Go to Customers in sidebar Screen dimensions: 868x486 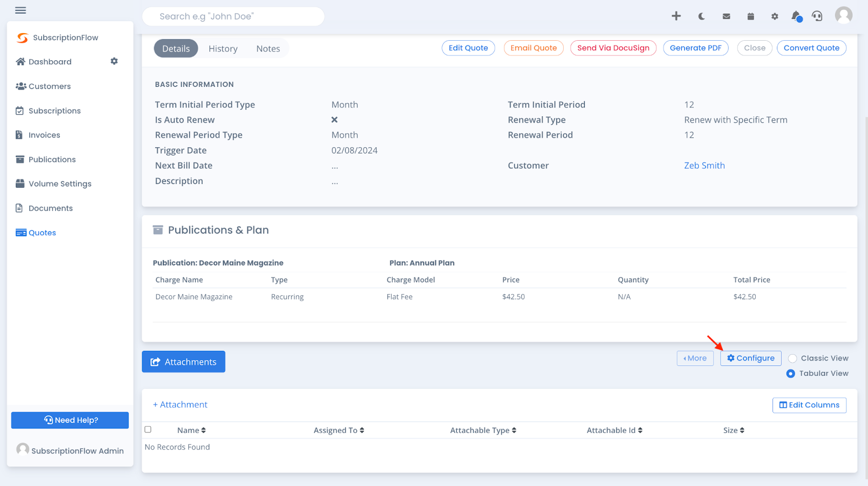(x=50, y=86)
